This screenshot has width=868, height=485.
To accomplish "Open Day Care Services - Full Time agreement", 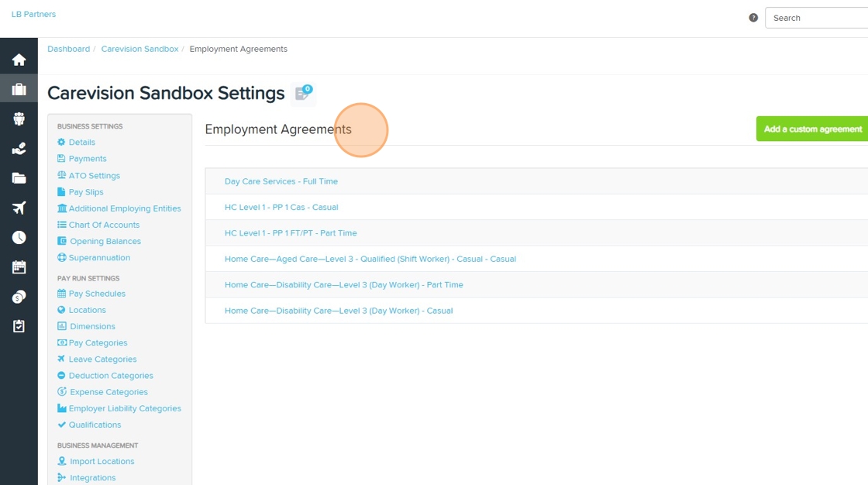I will pos(281,181).
